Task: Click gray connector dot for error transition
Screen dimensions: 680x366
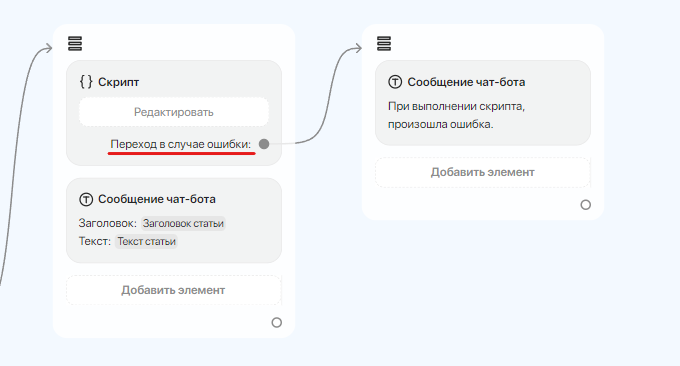Action: [x=264, y=144]
